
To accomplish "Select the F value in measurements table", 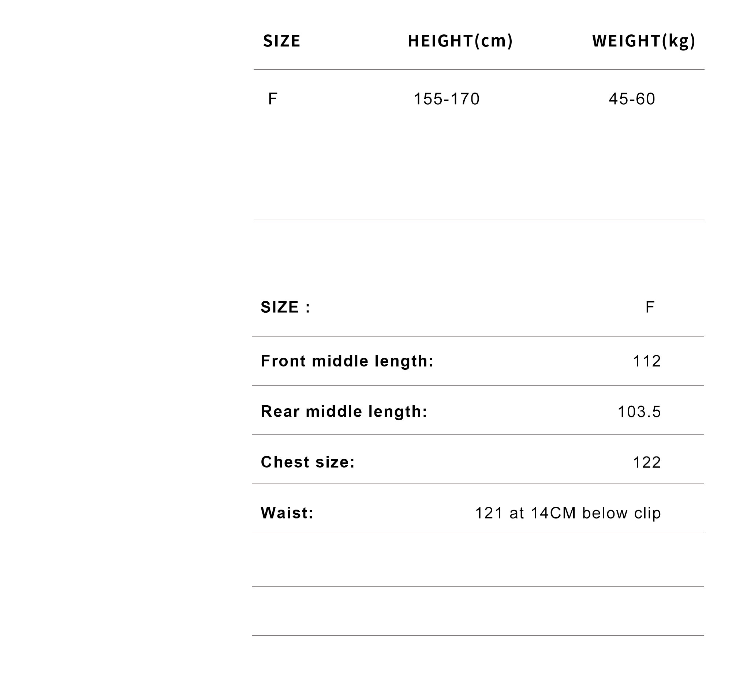I will coord(650,307).
